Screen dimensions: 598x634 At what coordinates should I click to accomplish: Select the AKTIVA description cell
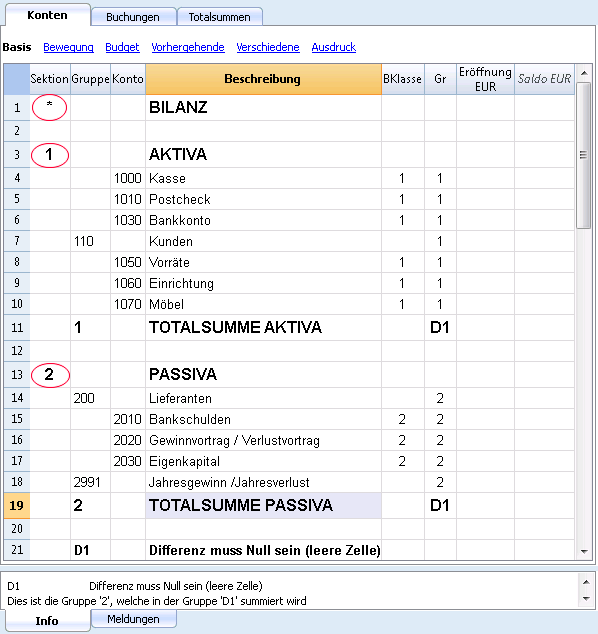263,154
